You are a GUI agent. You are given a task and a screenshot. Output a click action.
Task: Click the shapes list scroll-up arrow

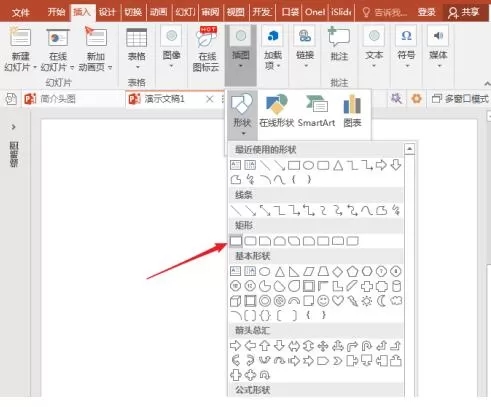pyautogui.click(x=410, y=149)
